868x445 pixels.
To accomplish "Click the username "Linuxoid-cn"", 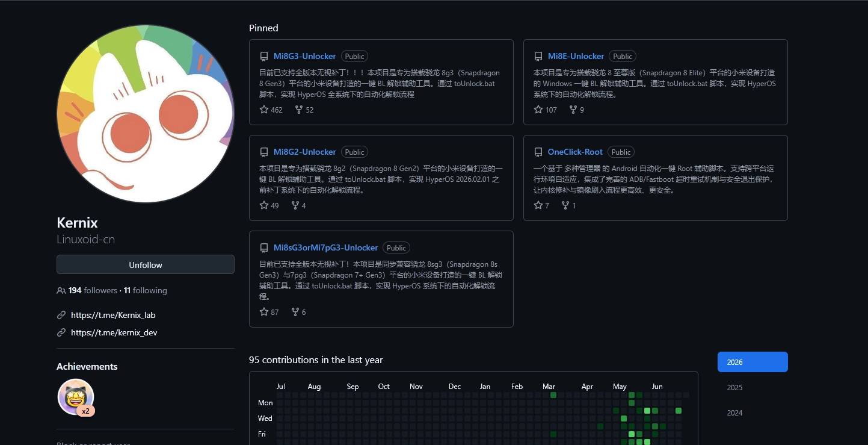I will [x=85, y=239].
